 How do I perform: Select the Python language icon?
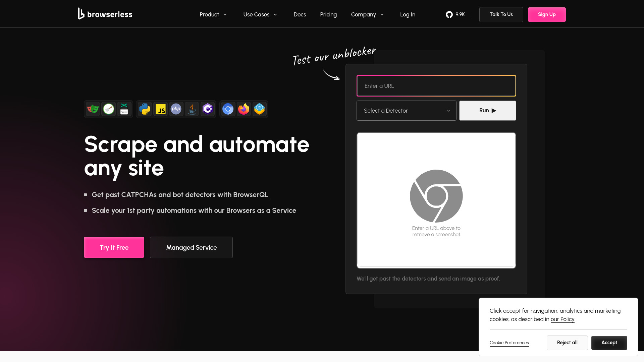(145, 109)
